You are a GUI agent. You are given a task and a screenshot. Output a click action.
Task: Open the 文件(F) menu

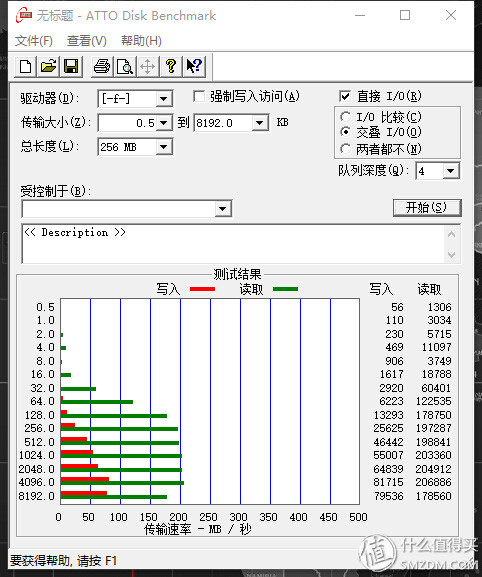33,40
